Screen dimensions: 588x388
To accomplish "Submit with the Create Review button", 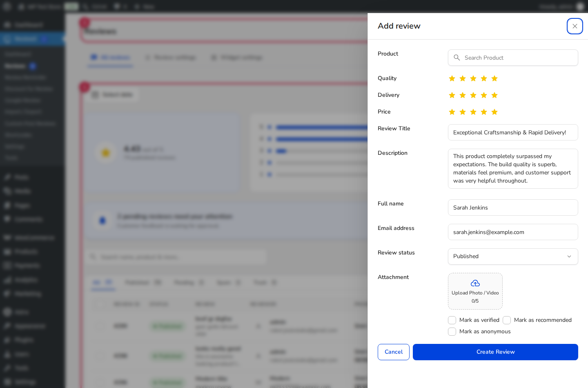I will point(495,352).
